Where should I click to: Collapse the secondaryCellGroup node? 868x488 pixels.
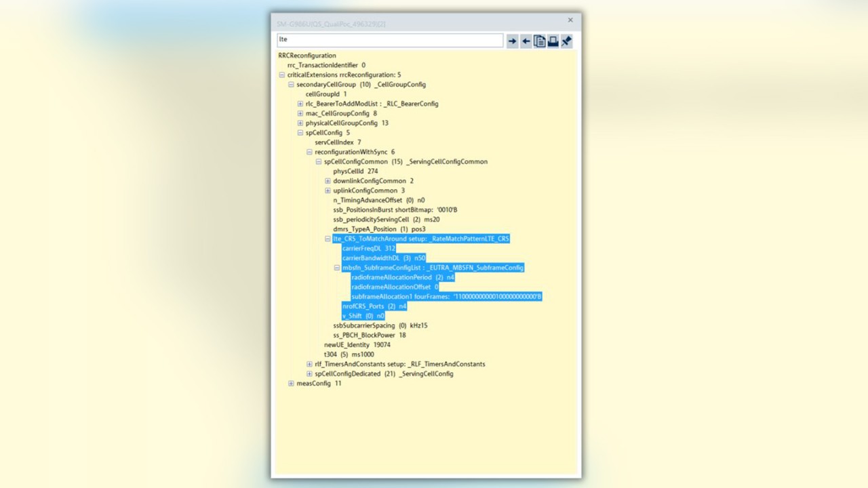click(291, 85)
